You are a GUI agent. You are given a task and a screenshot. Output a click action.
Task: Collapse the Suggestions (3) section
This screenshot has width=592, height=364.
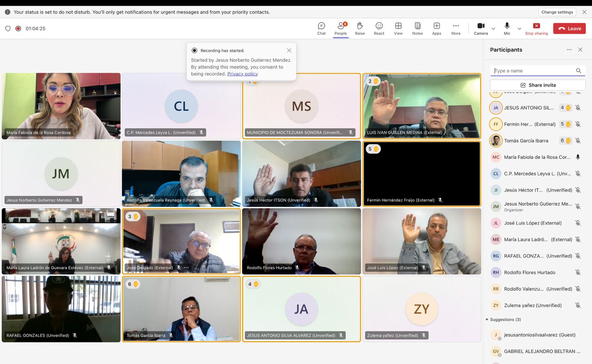click(487, 320)
